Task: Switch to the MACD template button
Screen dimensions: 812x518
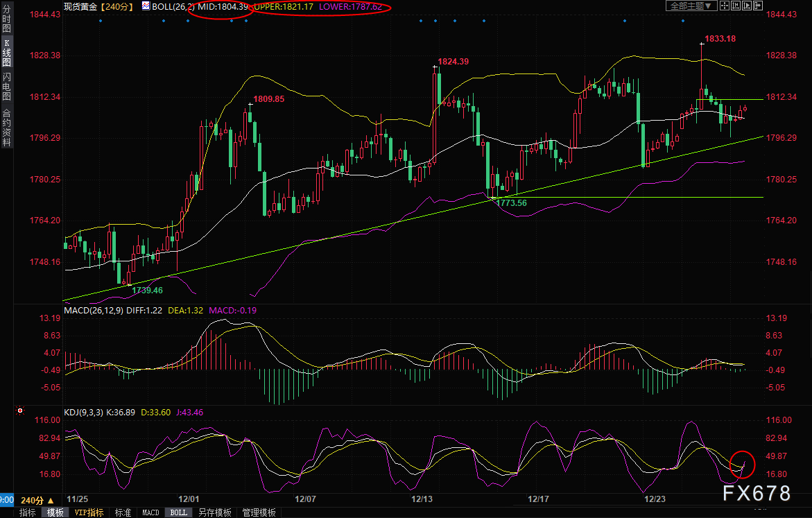Action: (150, 512)
